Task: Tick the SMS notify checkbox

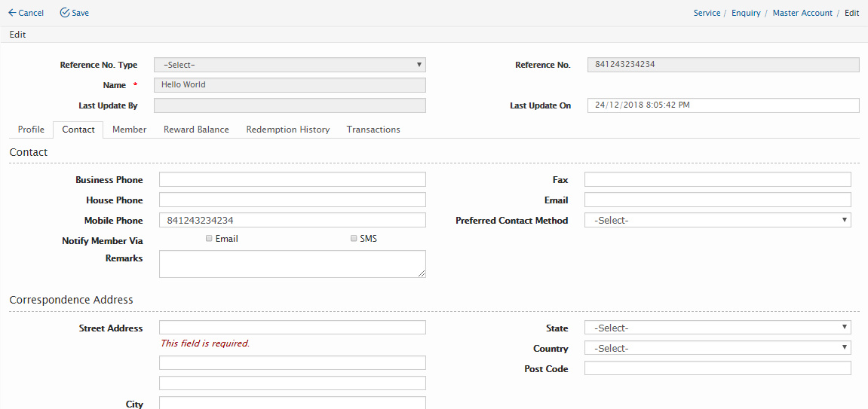Action: point(354,238)
